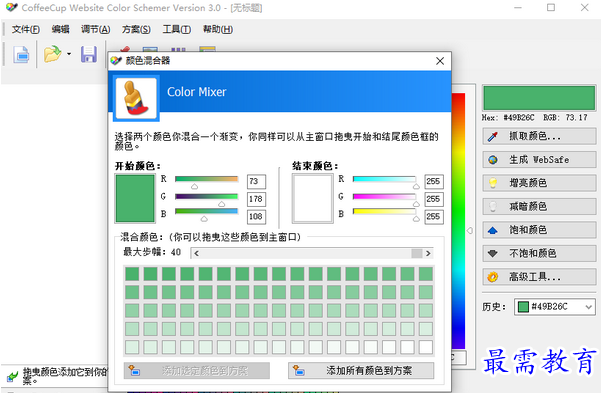The height and width of the screenshot is (393, 605).
Task: Open the 文件(F) menu
Action: [25, 29]
